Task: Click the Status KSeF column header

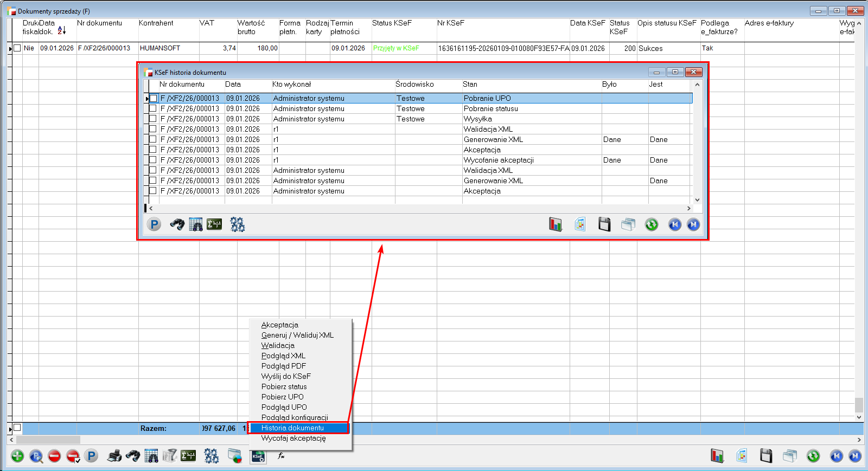Action: [392, 23]
